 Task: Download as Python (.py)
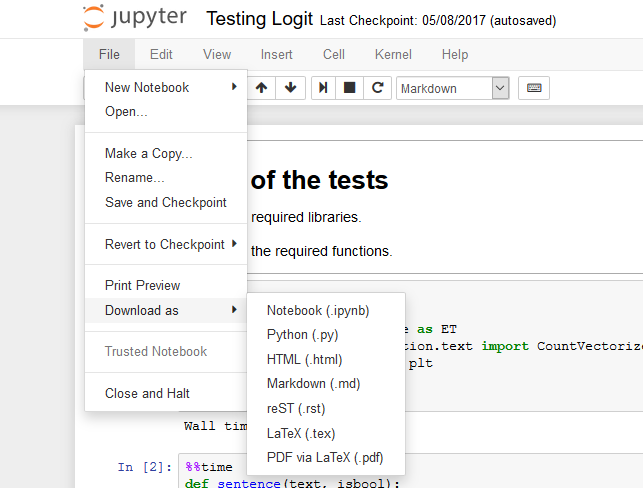click(x=326, y=335)
